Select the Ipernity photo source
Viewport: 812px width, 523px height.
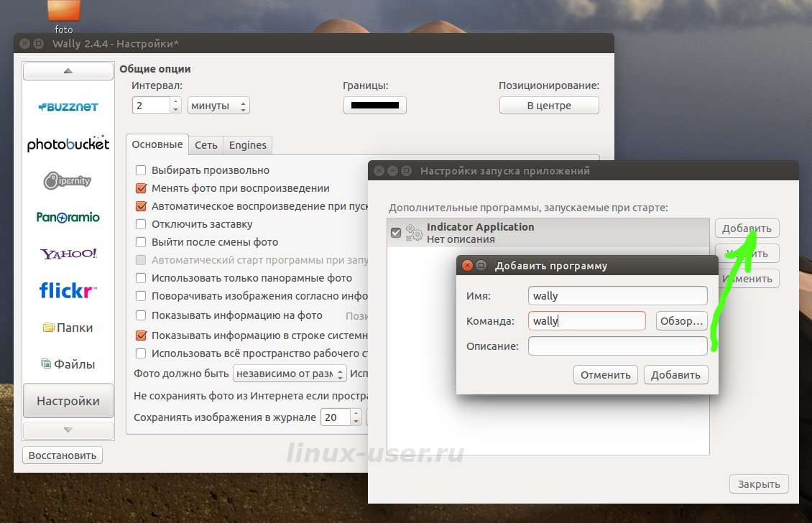[x=68, y=181]
